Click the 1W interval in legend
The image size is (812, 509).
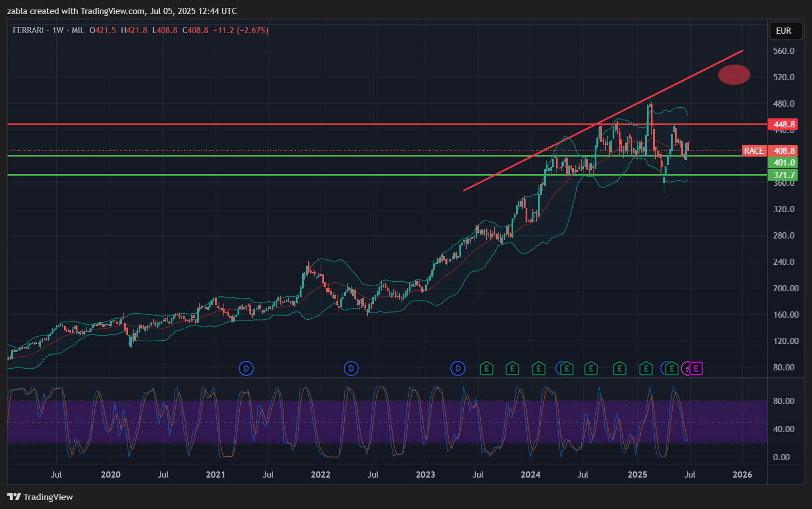tap(58, 30)
